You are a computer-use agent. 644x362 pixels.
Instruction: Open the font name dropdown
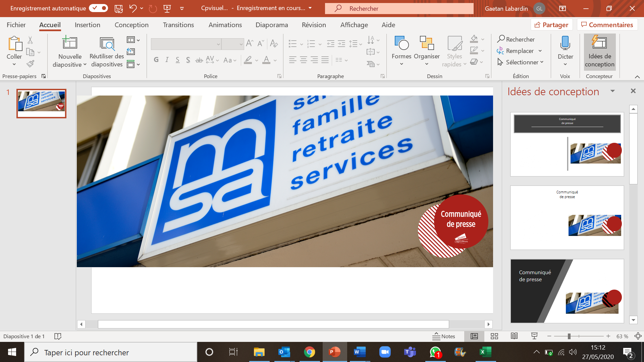click(218, 44)
